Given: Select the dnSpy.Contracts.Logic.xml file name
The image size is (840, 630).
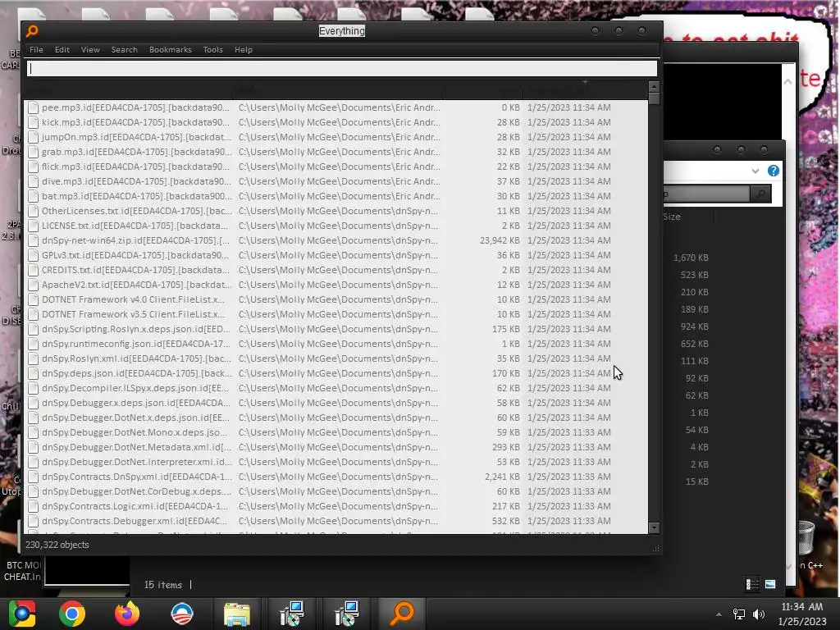Looking at the screenshot, I should (x=135, y=506).
